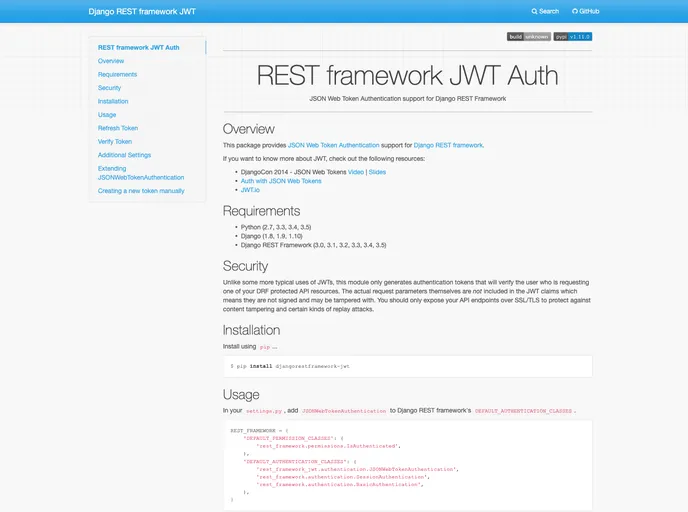Click the Security section heading

pyautogui.click(x=245, y=266)
